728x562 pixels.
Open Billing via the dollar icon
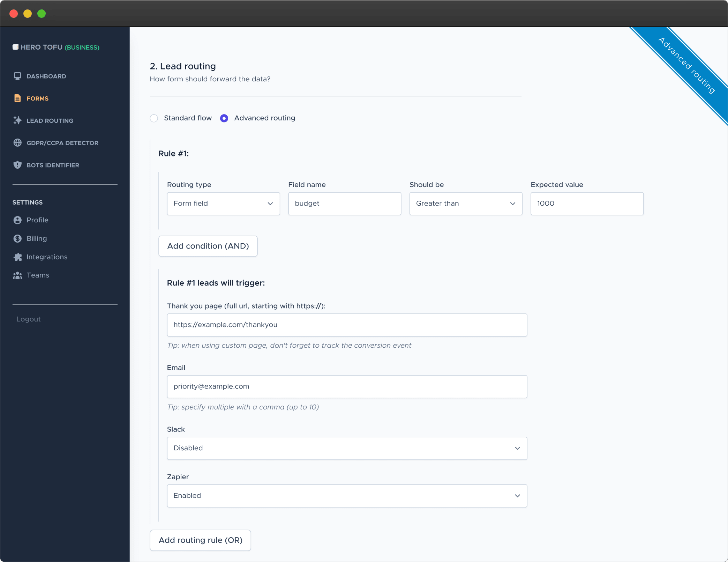17,238
